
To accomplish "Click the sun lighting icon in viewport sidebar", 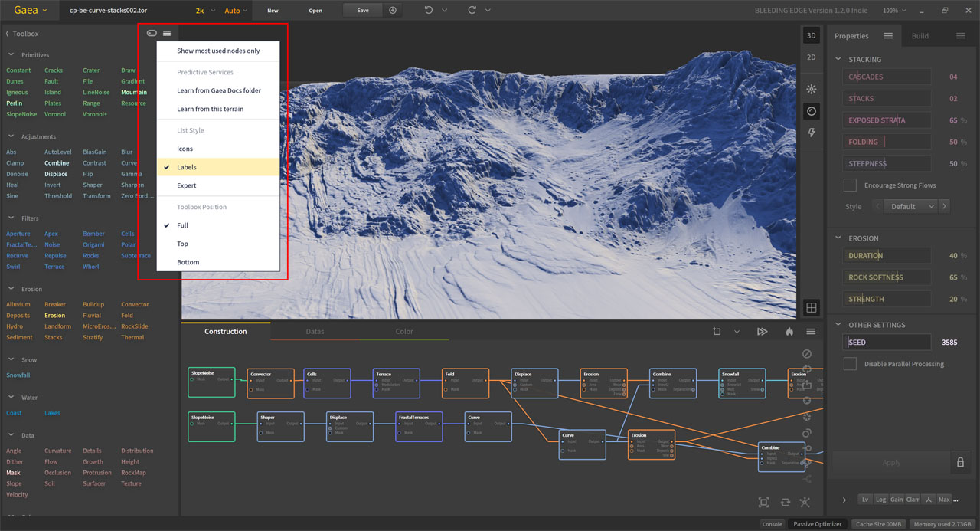I will coord(812,89).
